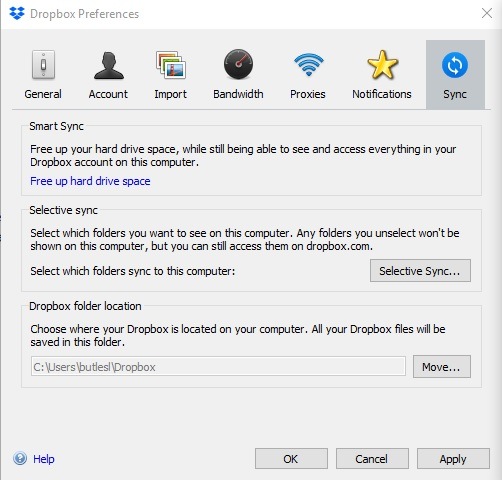Apply the preference changes
Viewport: 502px width, 480px height.
tap(453, 459)
